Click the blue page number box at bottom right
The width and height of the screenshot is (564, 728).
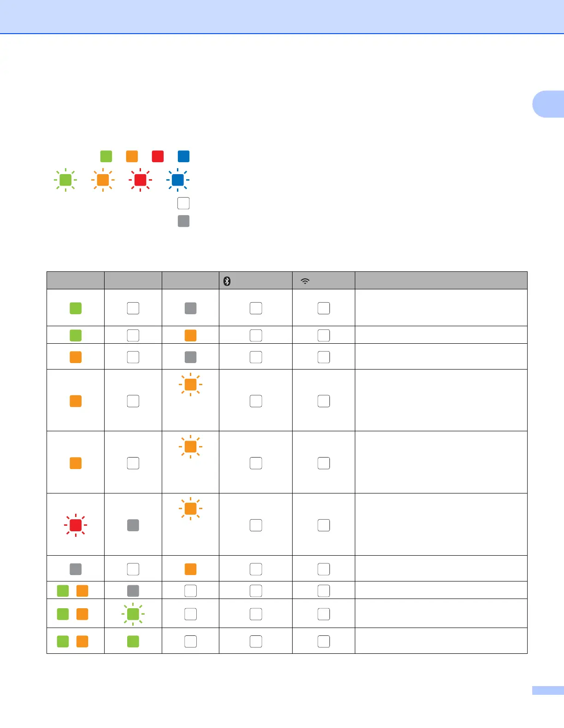click(548, 690)
